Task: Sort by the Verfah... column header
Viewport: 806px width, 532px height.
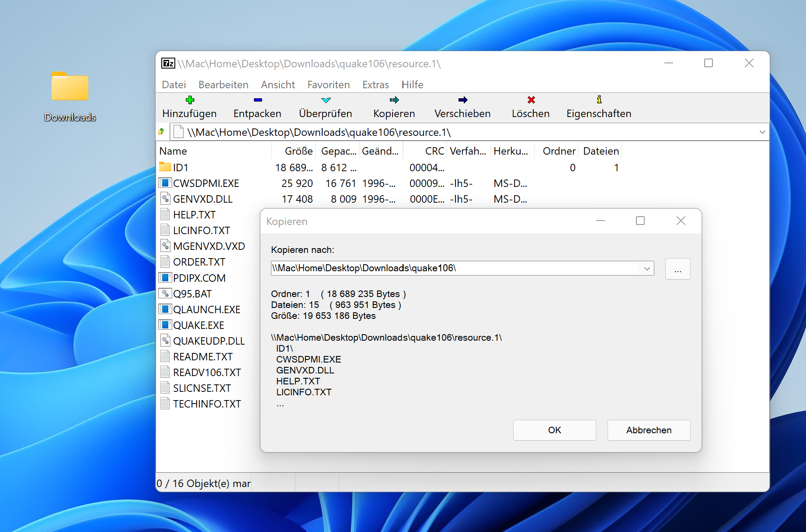Action: [469, 151]
